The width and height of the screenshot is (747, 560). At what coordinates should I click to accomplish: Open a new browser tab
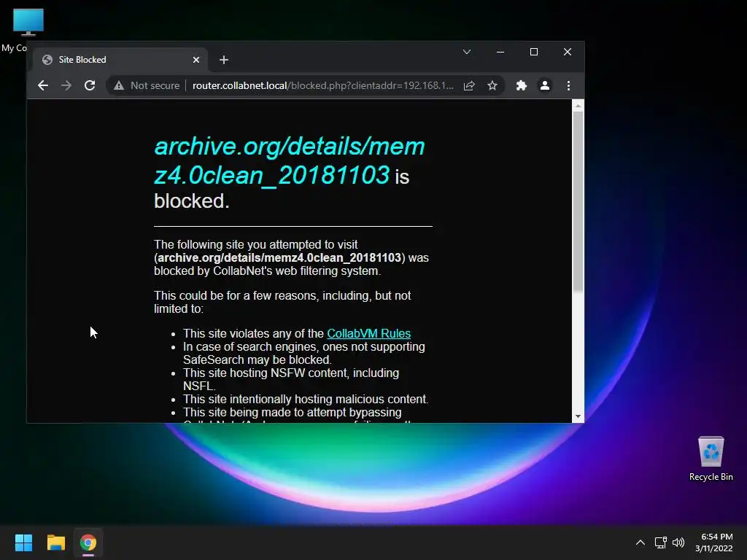224,60
